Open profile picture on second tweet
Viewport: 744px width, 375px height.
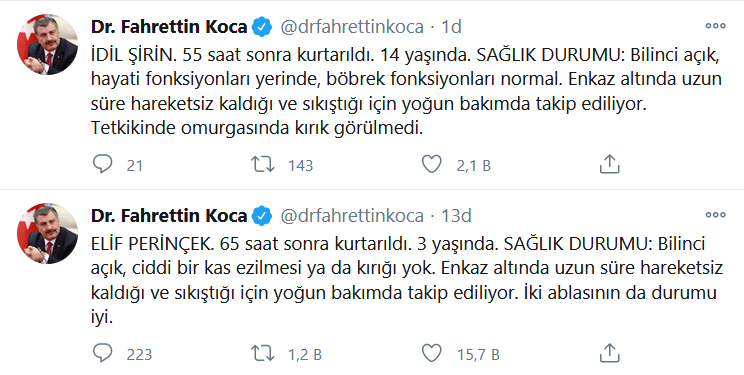coord(47,233)
